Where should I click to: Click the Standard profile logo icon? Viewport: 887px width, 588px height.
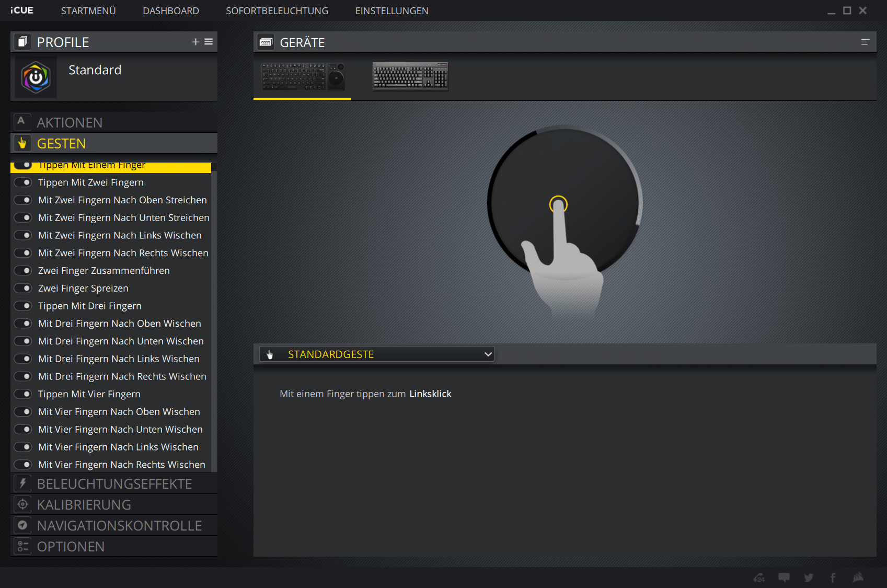(x=36, y=77)
